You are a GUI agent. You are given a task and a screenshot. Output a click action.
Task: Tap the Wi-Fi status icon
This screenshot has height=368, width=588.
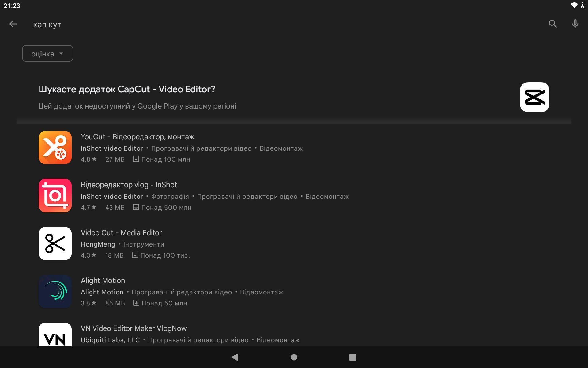[x=574, y=6]
